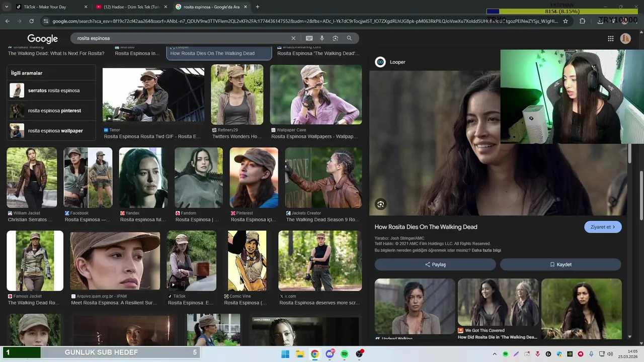This screenshot has height=362, width=644.
Task: Click the Ziyaret et button
Action: click(603, 227)
